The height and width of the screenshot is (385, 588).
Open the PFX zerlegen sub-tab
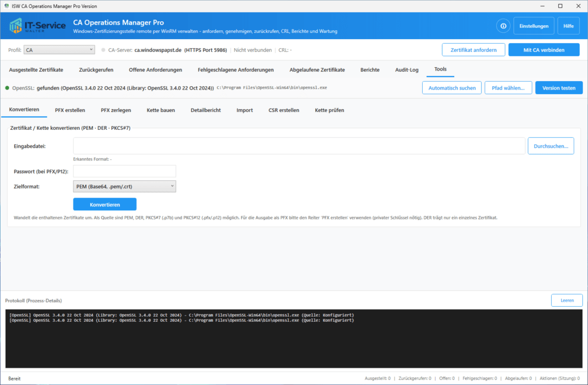point(116,110)
